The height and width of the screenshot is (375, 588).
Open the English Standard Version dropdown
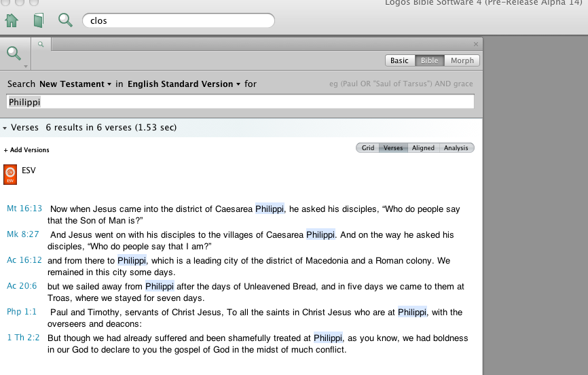click(184, 84)
